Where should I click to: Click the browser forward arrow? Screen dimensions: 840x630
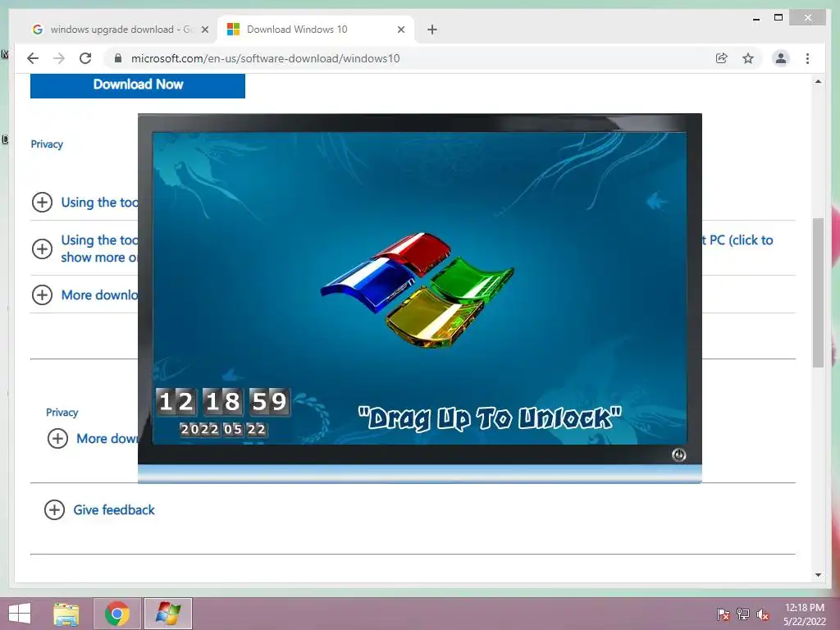[59, 58]
